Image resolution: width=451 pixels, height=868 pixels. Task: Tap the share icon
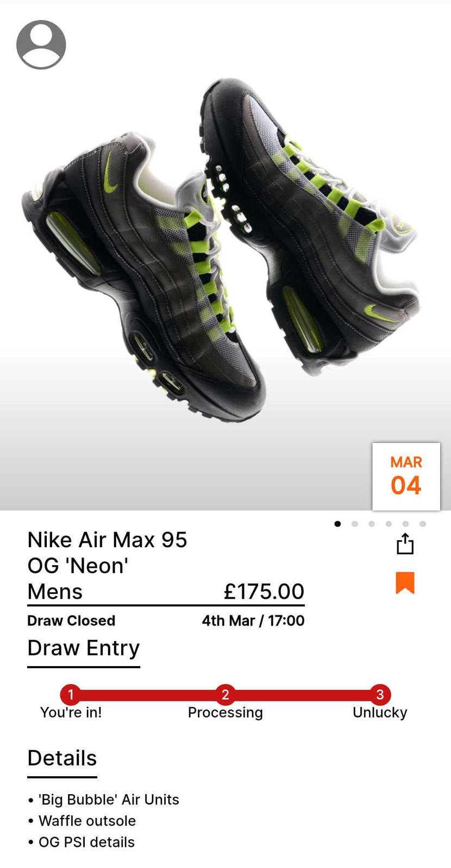pyautogui.click(x=405, y=543)
